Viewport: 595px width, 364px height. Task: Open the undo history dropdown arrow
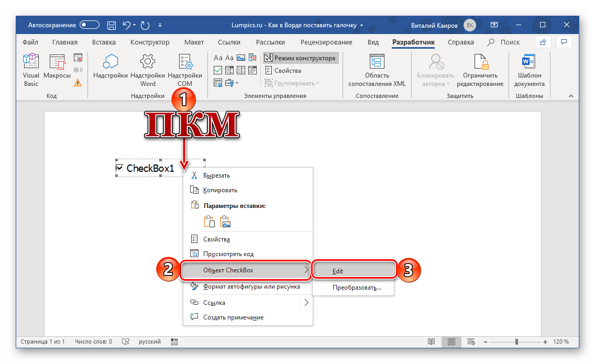click(x=134, y=26)
